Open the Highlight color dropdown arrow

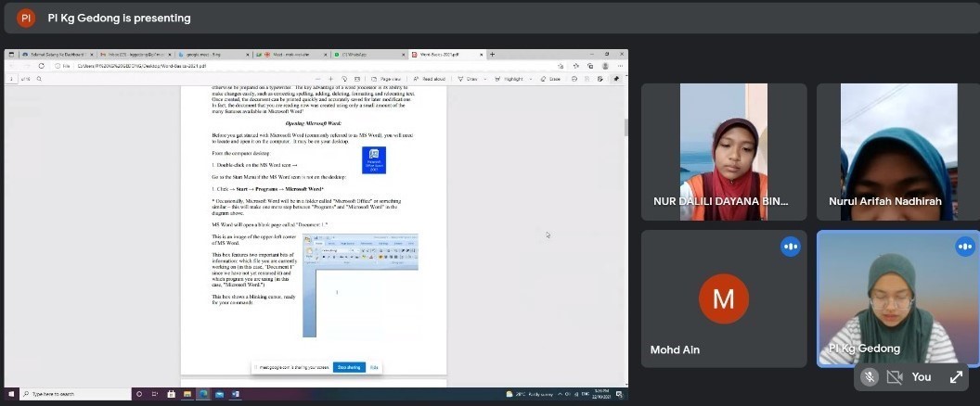(529, 79)
